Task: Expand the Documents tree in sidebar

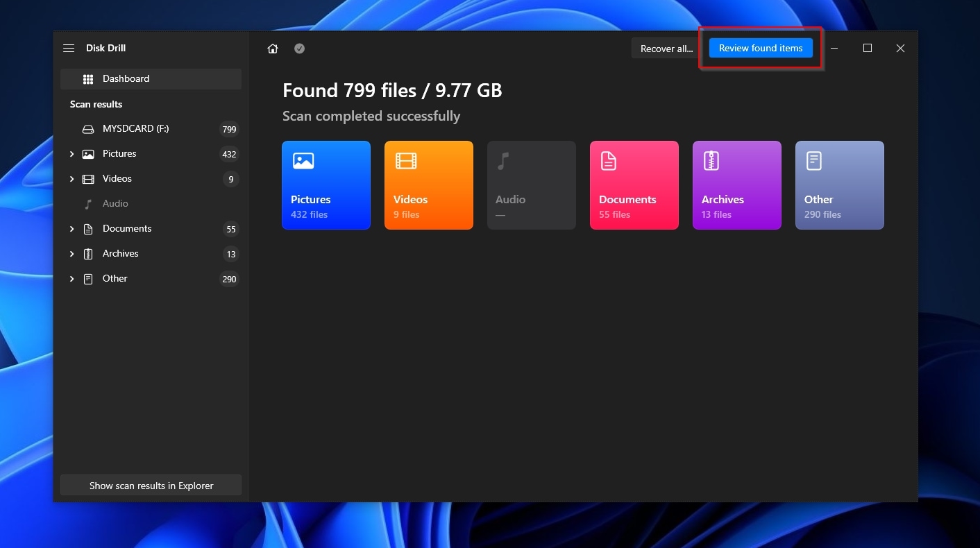Action: click(x=71, y=228)
